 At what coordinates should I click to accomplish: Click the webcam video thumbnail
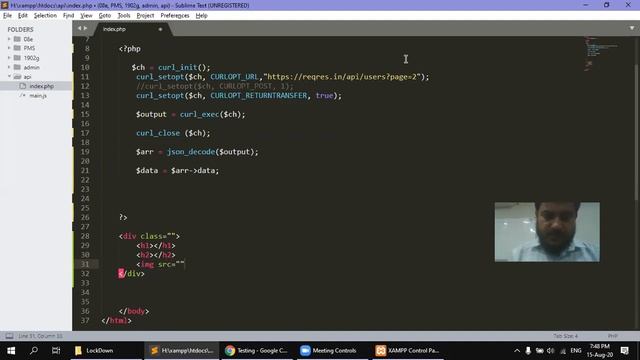(x=547, y=231)
